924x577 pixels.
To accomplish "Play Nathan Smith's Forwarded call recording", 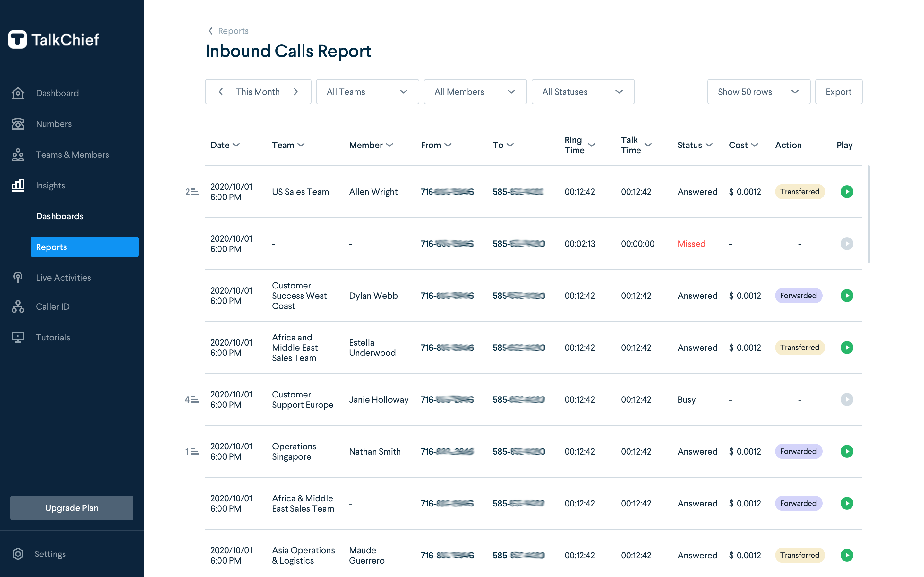I will [x=847, y=451].
